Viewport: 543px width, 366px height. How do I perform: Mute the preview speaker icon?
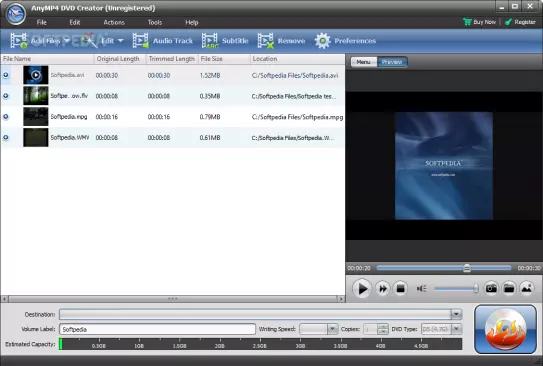tap(421, 288)
